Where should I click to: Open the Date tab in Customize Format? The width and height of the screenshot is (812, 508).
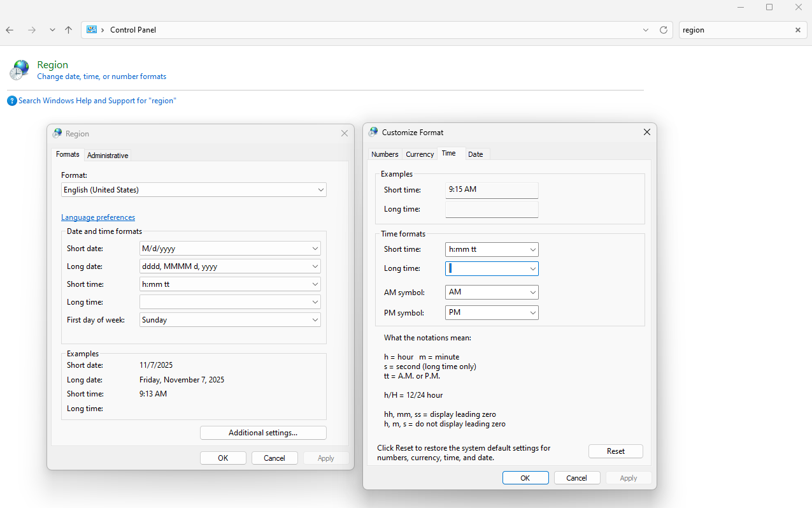pos(475,154)
